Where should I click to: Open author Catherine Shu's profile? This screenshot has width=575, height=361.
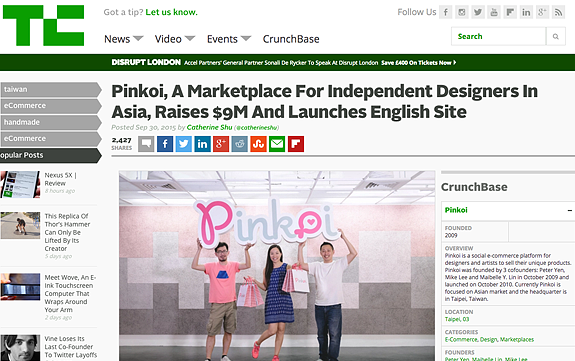209,127
